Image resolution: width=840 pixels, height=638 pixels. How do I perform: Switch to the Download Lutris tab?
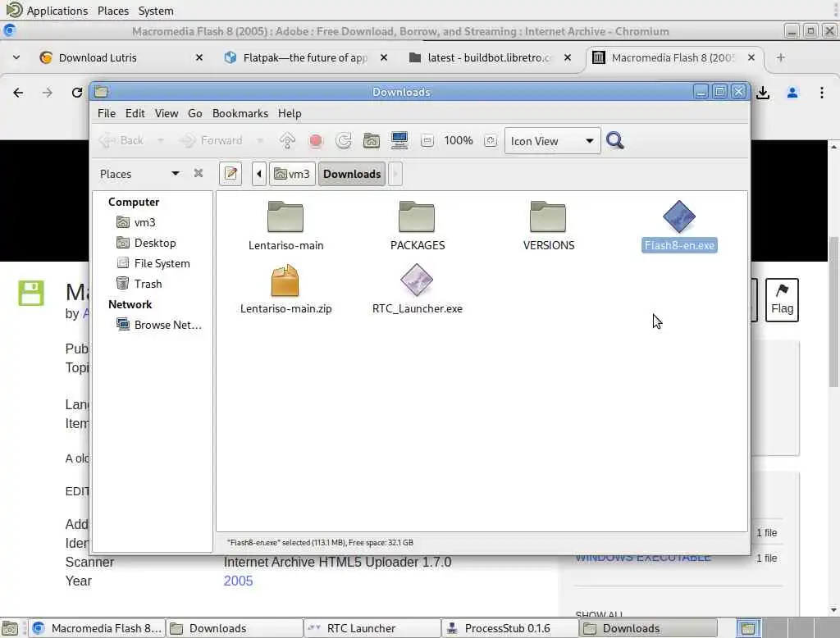pos(121,57)
